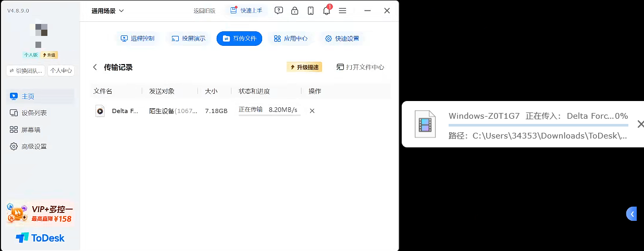This screenshot has height=251, width=644.
Task: Click the 状态和进度 column header
Action: (254, 91)
